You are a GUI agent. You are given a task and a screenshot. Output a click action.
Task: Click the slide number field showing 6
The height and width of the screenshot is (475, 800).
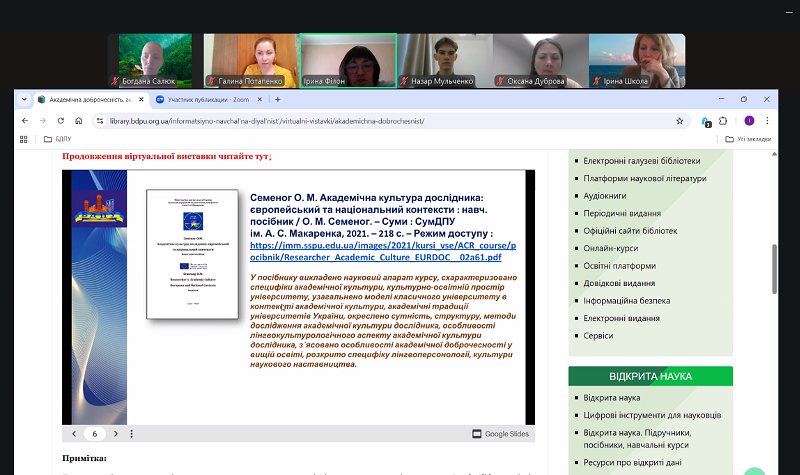[x=95, y=434]
